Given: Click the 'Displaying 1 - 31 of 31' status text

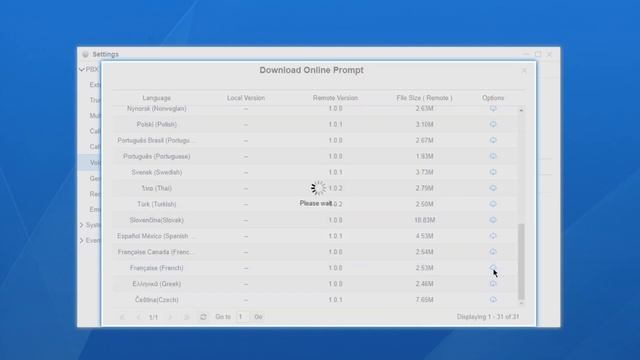Looking at the screenshot, I should click(488, 317).
